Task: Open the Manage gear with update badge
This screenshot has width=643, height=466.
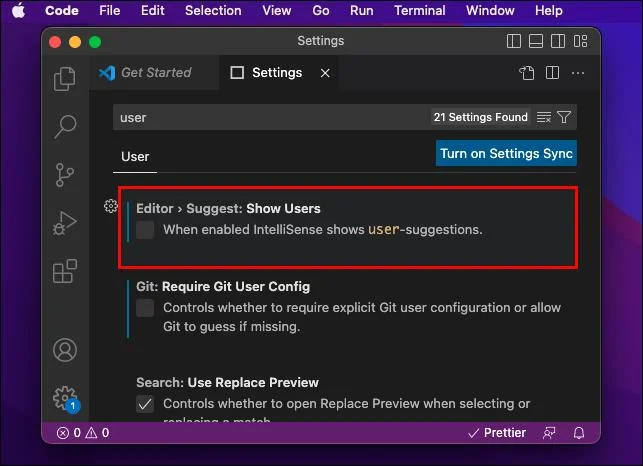Action: tap(66, 398)
